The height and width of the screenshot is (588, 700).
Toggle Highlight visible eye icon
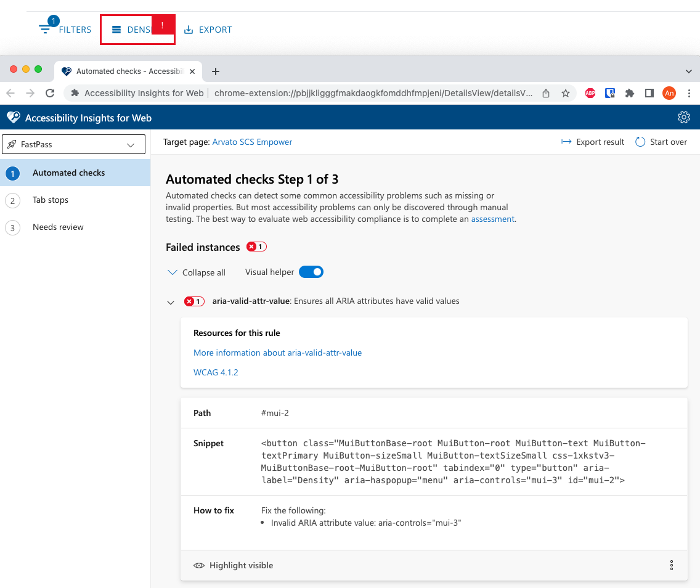[x=199, y=565]
